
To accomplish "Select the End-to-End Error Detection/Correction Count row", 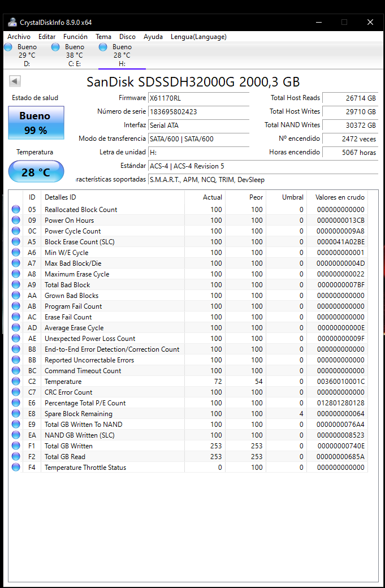I will (188, 349).
